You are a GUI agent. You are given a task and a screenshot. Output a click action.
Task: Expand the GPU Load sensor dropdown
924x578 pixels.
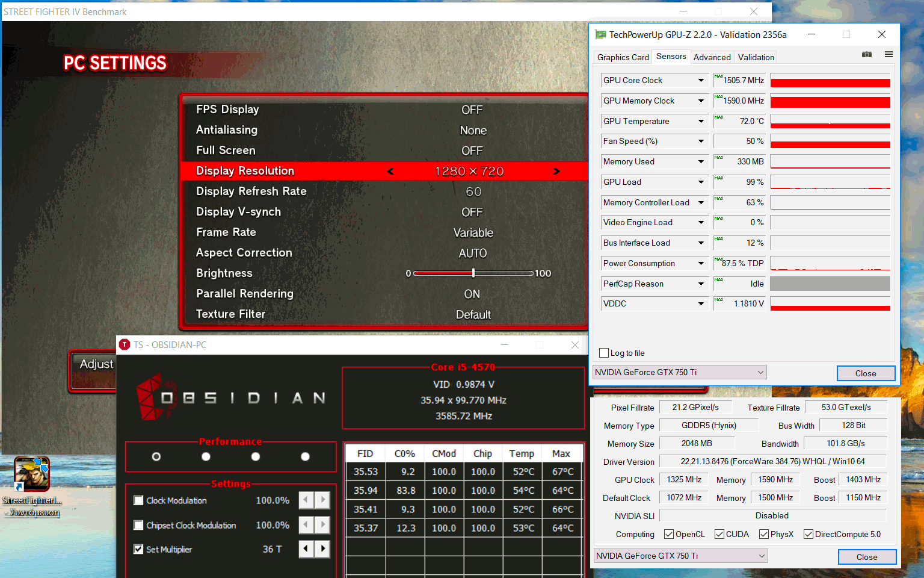click(701, 182)
